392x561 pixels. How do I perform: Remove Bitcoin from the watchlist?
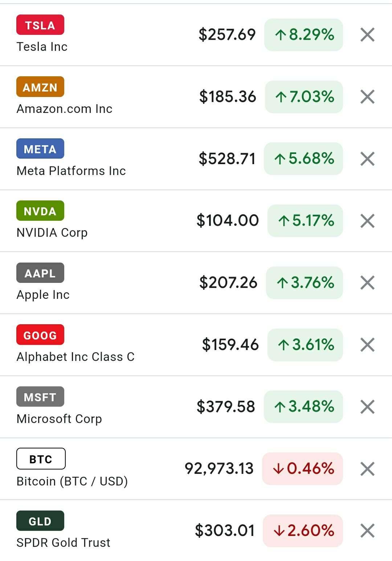[367, 469]
